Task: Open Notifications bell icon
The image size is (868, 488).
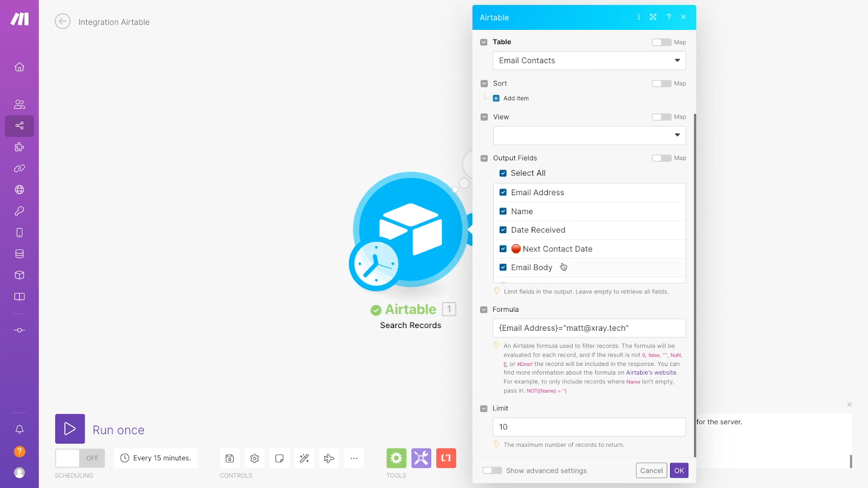Action: point(20,429)
